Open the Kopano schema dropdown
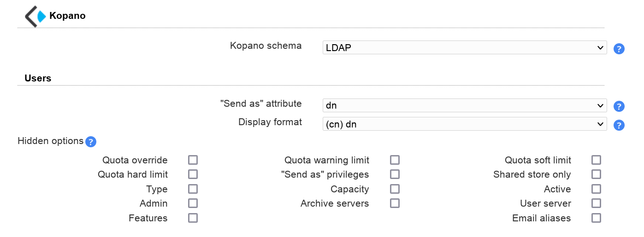The width and height of the screenshot is (644, 237). coord(464,47)
